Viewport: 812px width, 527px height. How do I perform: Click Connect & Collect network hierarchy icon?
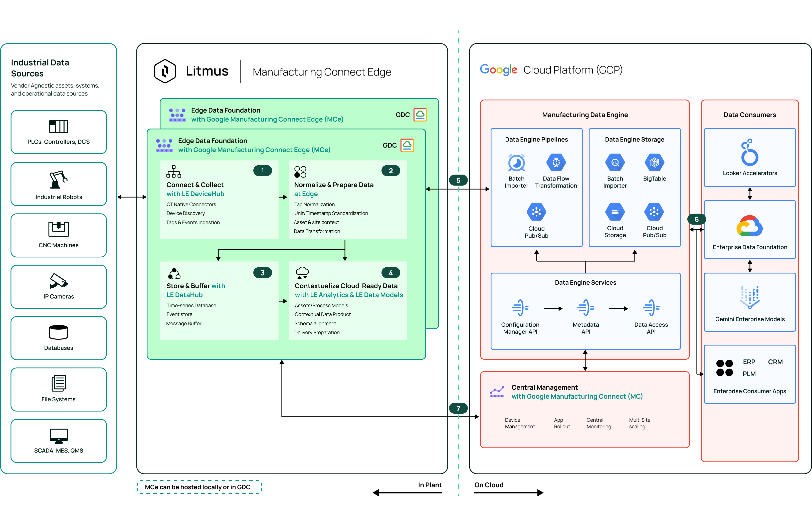tap(174, 172)
